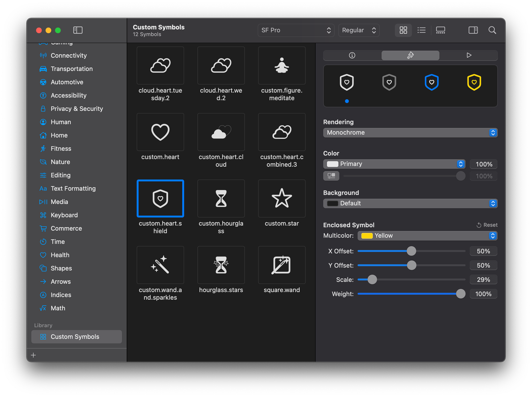The width and height of the screenshot is (532, 397).
Task: Add a new custom symbol with the plus button
Action: coord(33,355)
